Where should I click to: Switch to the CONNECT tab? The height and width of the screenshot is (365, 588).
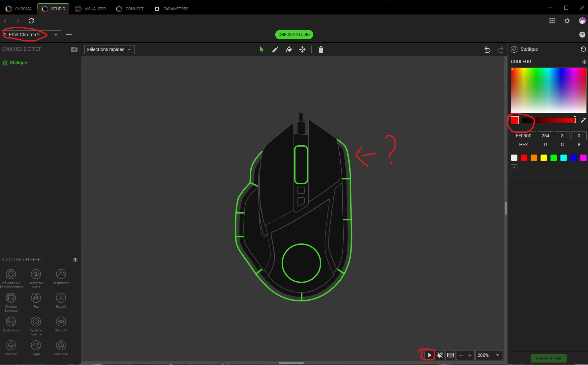pyautogui.click(x=130, y=9)
